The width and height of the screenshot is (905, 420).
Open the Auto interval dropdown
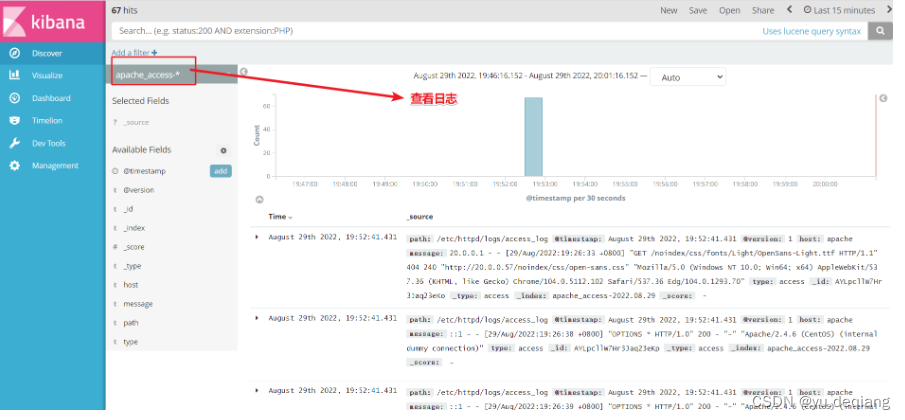pos(687,77)
